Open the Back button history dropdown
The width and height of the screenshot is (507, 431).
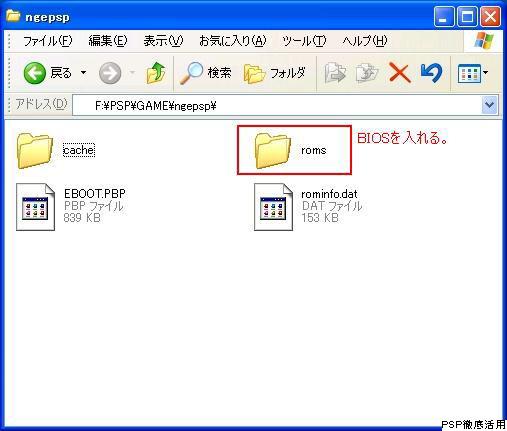click(83, 72)
